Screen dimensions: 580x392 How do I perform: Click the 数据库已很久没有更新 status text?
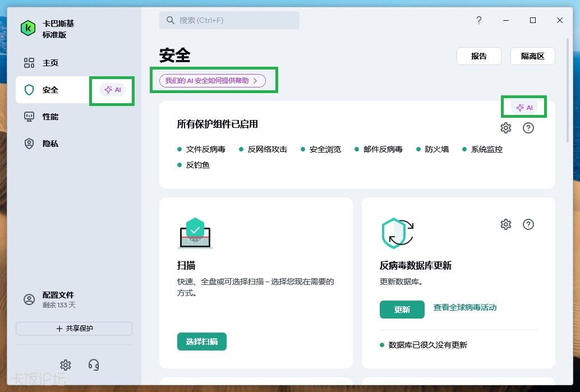click(428, 345)
